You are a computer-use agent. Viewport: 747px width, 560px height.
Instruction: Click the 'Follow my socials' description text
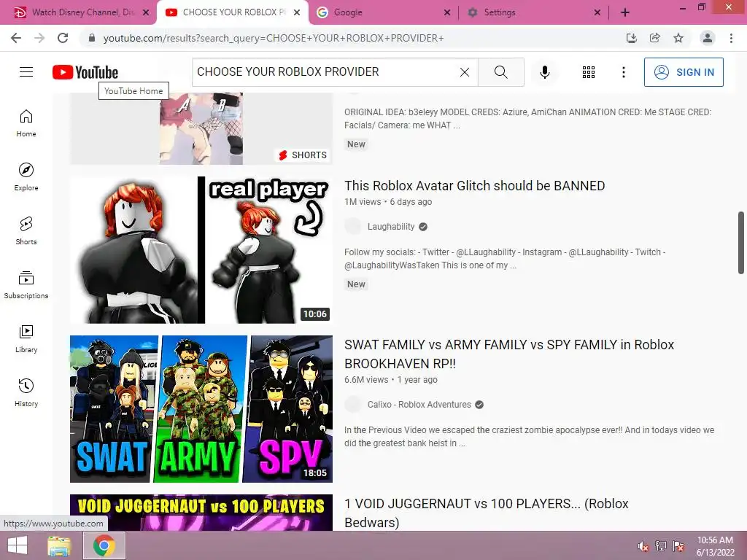coord(505,259)
